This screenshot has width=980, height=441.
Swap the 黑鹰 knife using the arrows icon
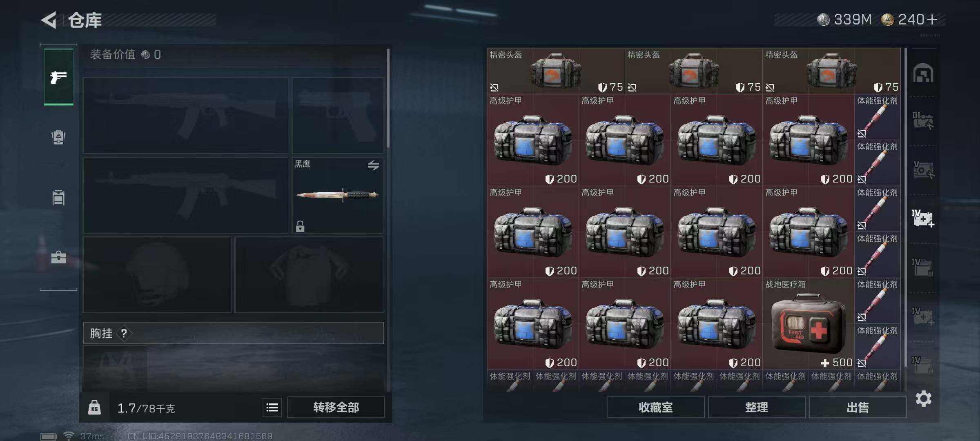click(373, 165)
